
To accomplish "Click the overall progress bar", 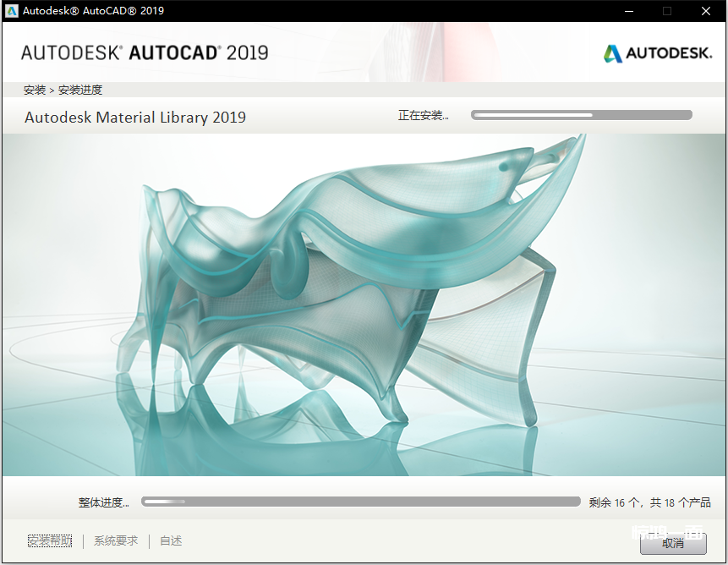I will [x=360, y=502].
